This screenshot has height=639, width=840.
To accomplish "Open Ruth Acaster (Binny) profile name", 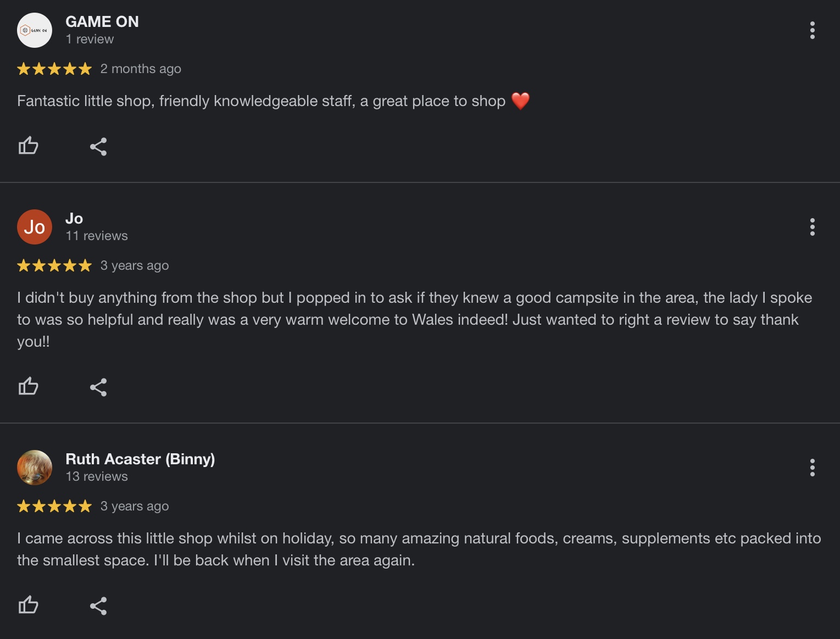I will (140, 459).
